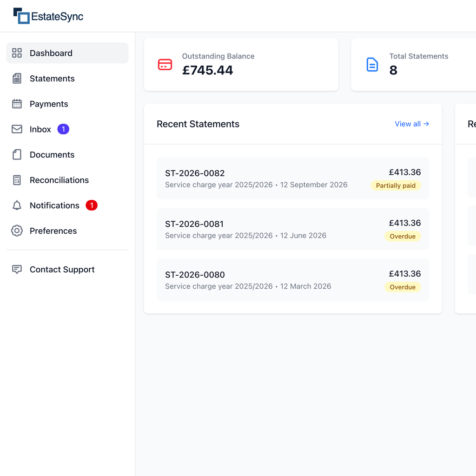The height and width of the screenshot is (476, 476).
Task: Click £413.36 amount on ST-2026-0082
Action: tap(405, 172)
